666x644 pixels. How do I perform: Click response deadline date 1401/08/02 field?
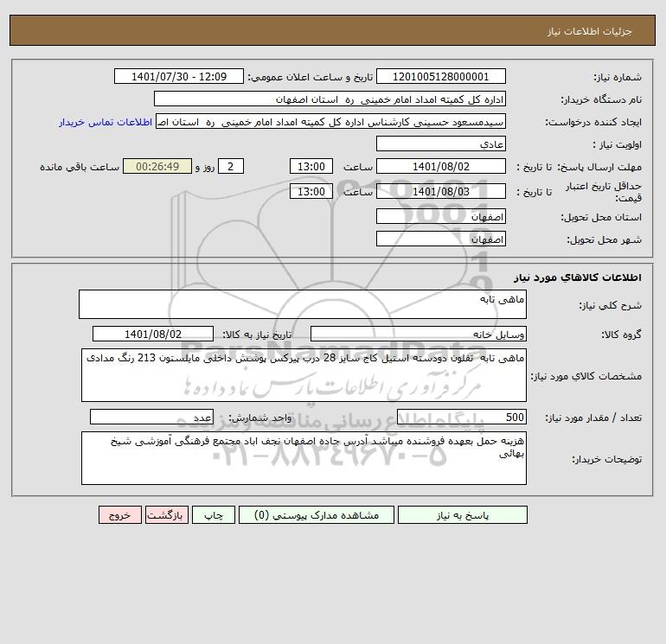point(441,167)
